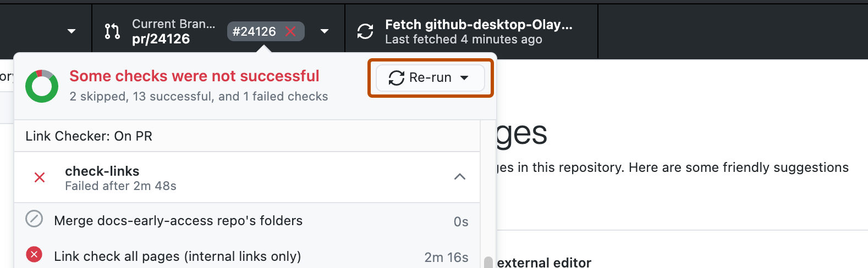Open the Re-run dropdown arrow
This screenshot has height=268, width=868.
[464, 78]
